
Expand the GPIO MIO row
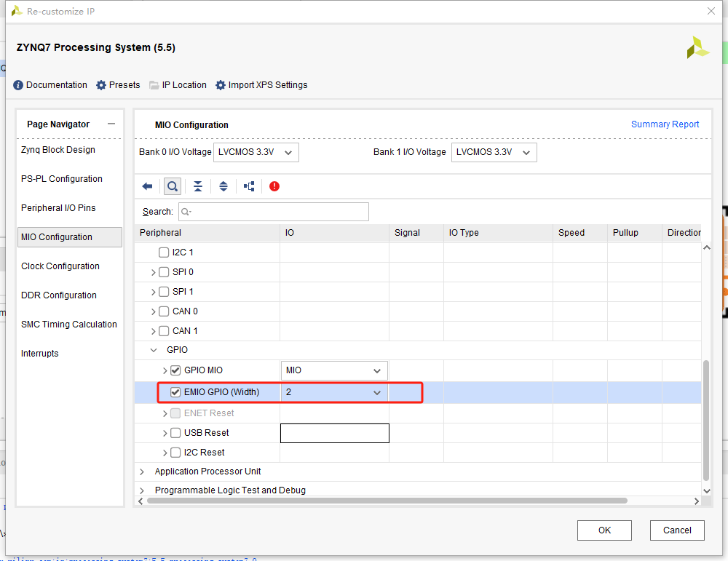click(165, 371)
